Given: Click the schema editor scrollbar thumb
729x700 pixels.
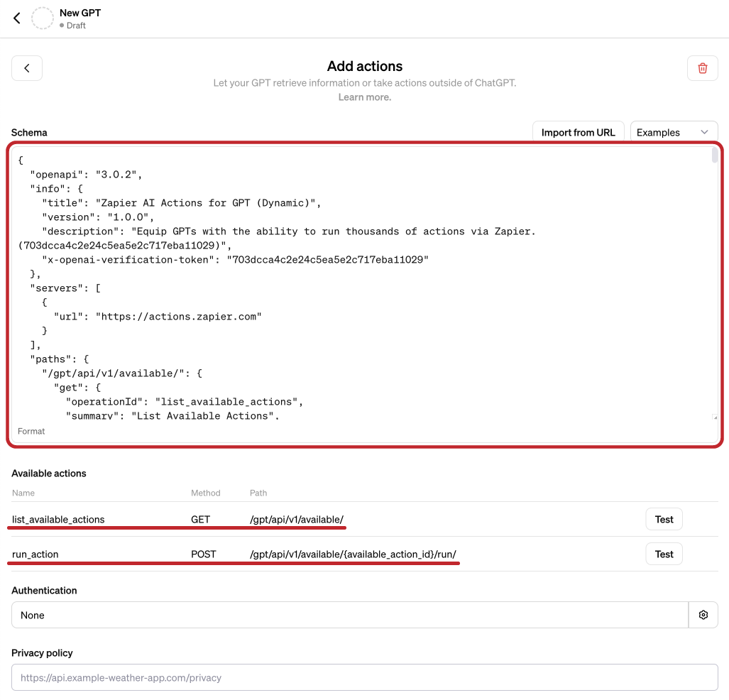Looking at the screenshot, I should (715, 155).
